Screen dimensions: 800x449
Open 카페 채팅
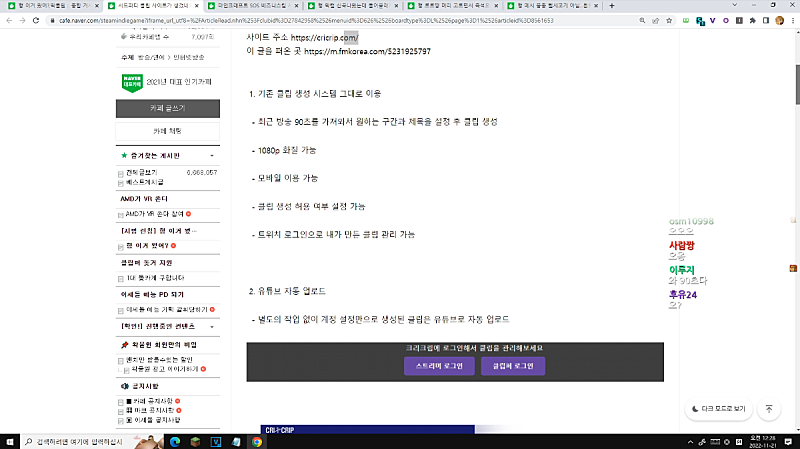coord(168,131)
